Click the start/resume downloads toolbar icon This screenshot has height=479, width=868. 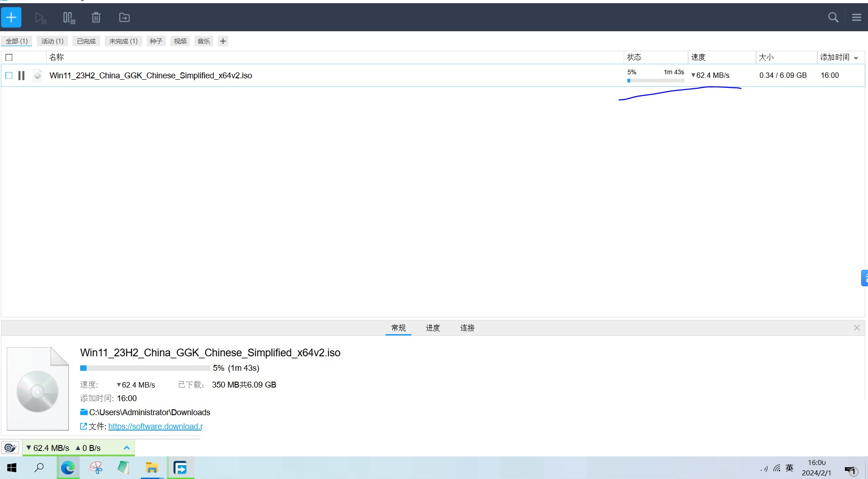tap(40, 18)
